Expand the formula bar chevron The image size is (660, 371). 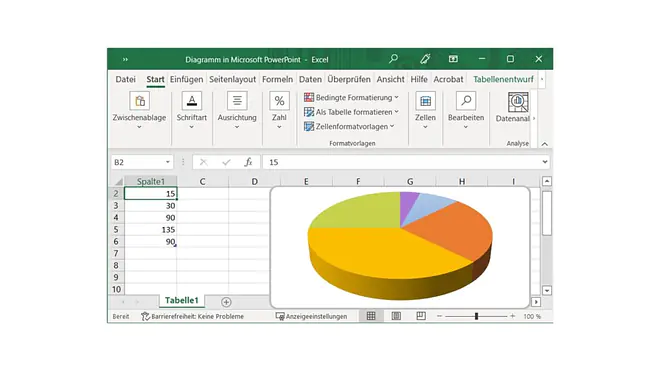pos(545,162)
